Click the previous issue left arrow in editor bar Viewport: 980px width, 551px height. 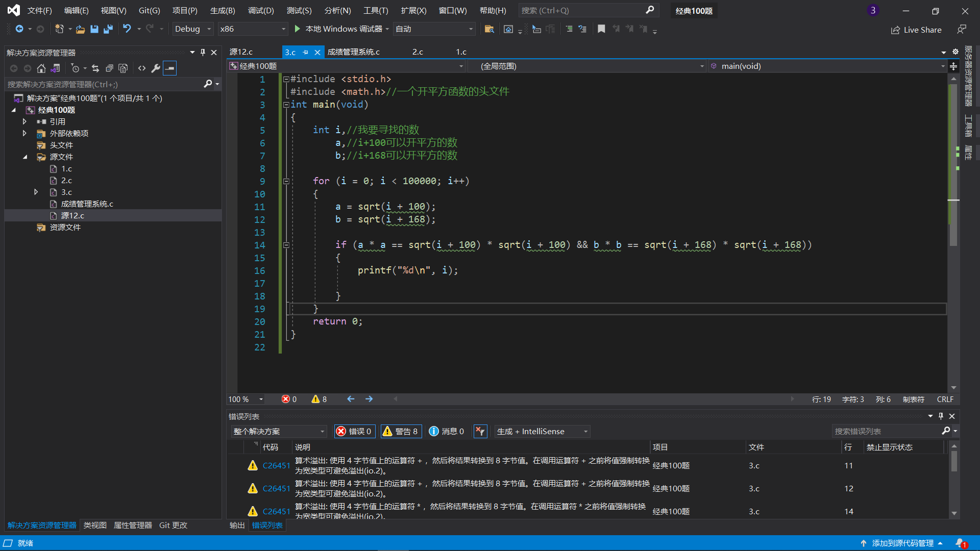351,399
